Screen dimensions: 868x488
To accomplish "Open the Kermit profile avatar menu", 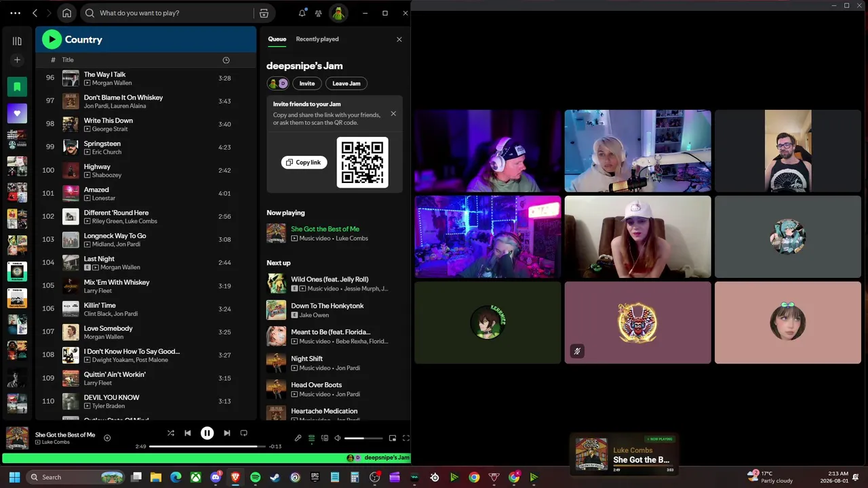I will pyautogui.click(x=338, y=13).
